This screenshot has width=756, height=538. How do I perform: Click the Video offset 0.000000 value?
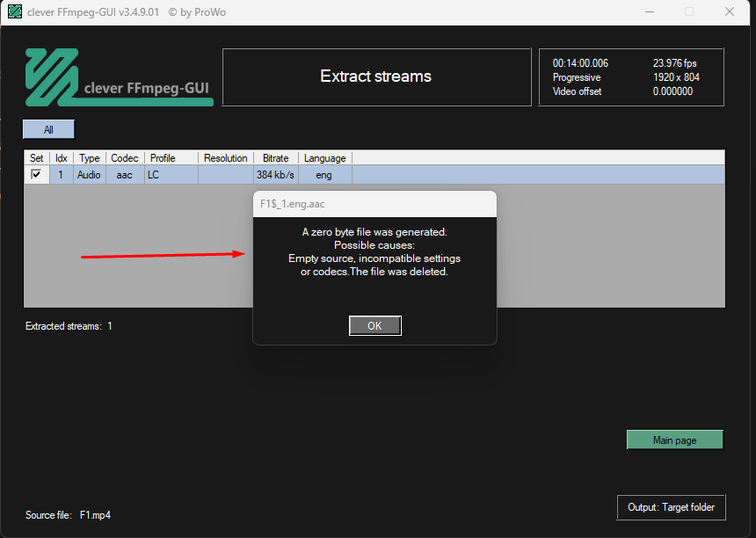(672, 91)
